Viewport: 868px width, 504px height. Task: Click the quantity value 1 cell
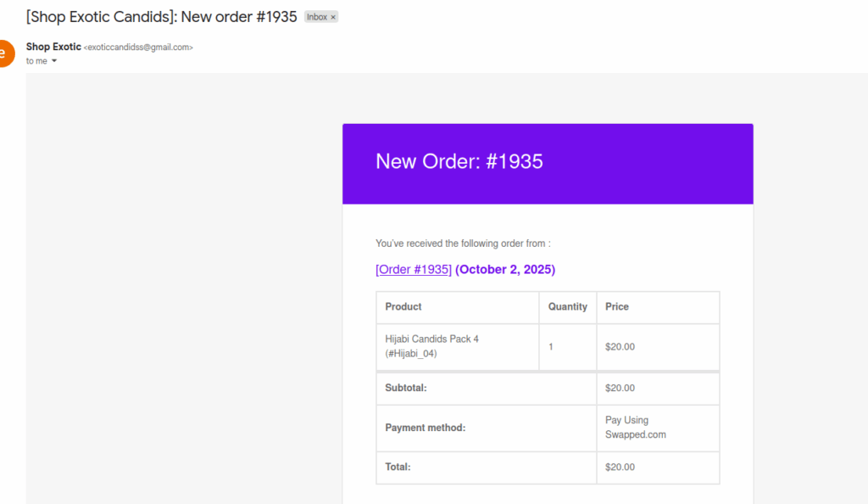[551, 346]
